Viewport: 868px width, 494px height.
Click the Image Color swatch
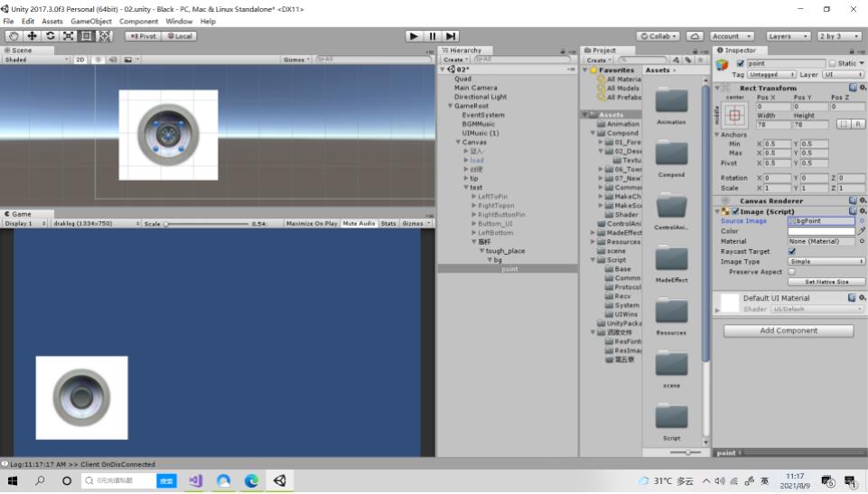pyautogui.click(x=822, y=230)
